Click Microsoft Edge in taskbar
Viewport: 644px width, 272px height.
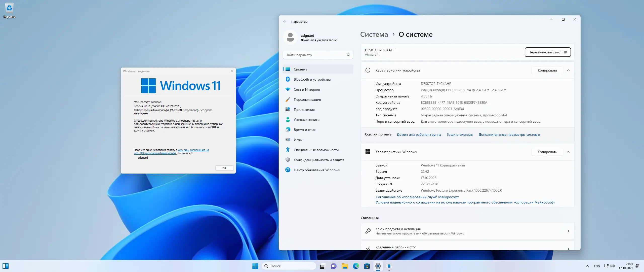[356, 266]
